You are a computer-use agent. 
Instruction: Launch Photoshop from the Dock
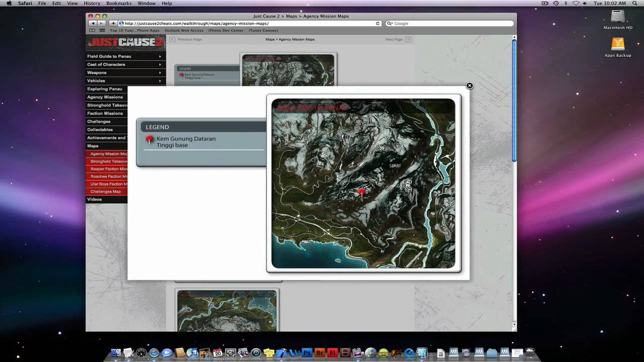tap(307, 353)
